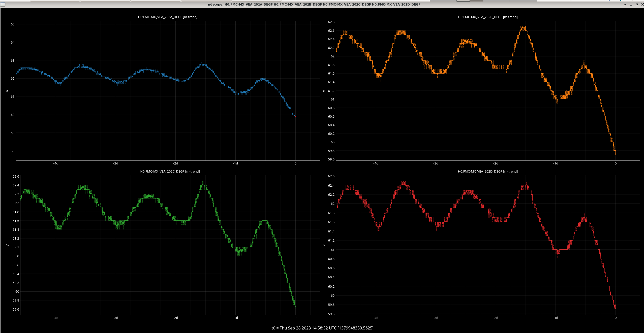This screenshot has height=333, width=644.
Task: Click the 65 label on the 202A y-axis
Action: pyautogui.click(x=13, y=24)
